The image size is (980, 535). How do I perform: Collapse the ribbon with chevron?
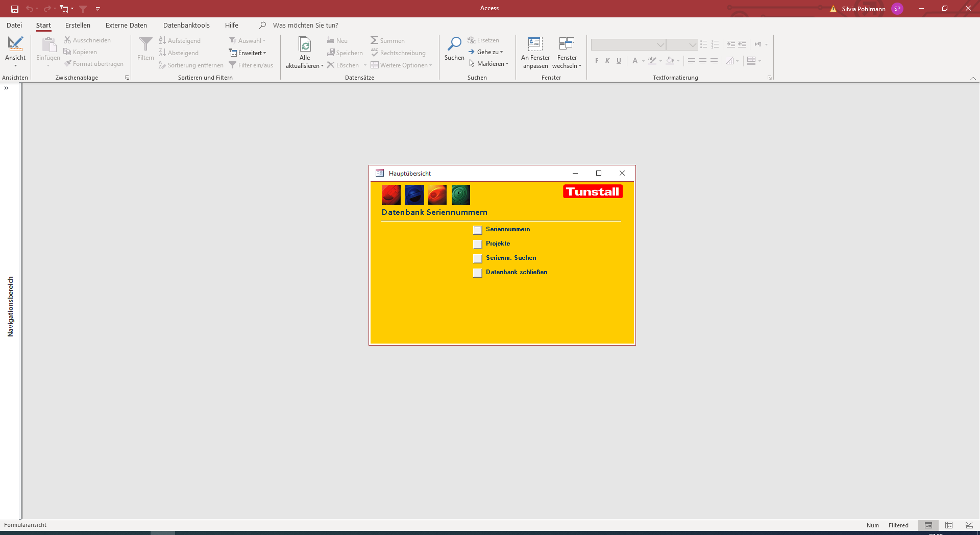[x=973, y=78]
